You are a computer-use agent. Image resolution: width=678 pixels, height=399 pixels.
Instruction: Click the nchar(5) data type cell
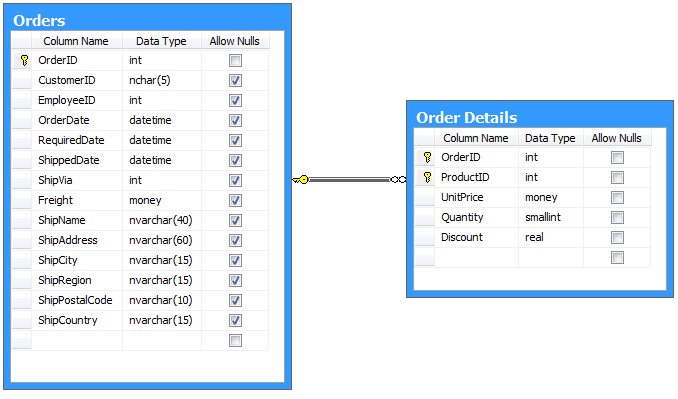click(162, 80)
